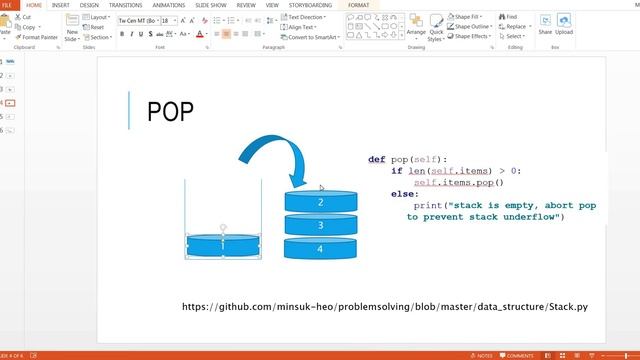Open Align Text dropdown
The image size is (640, 360).
coord(299,27)
